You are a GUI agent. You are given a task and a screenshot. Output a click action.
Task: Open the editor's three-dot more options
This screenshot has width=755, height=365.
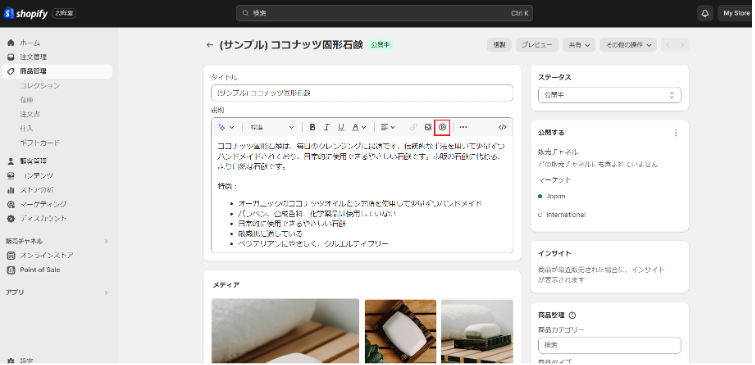463,127
